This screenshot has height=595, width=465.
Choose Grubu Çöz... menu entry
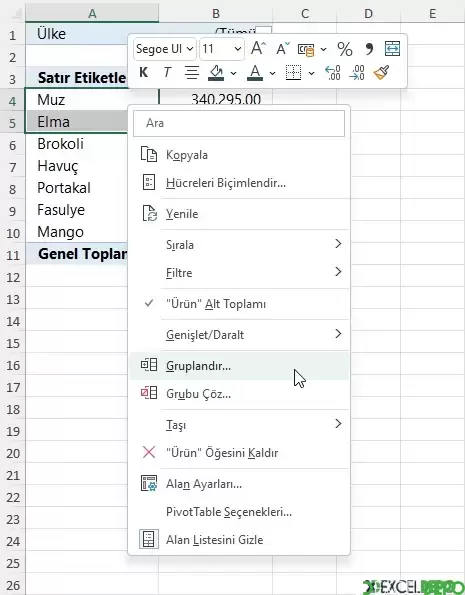(x=239, y=394)
